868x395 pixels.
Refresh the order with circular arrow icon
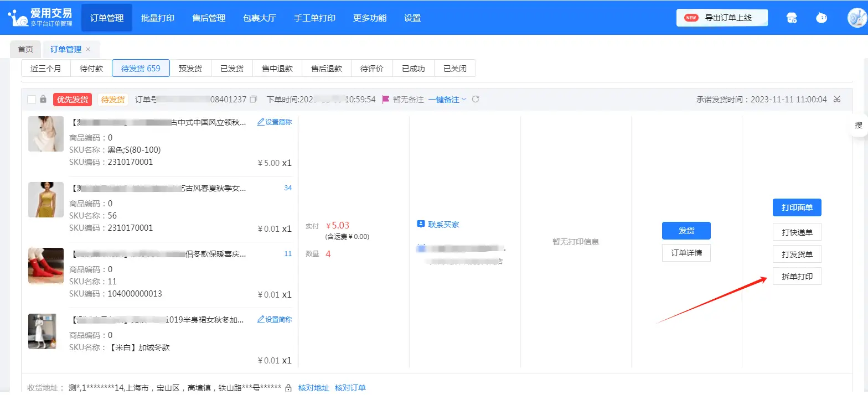coord(475,100)
